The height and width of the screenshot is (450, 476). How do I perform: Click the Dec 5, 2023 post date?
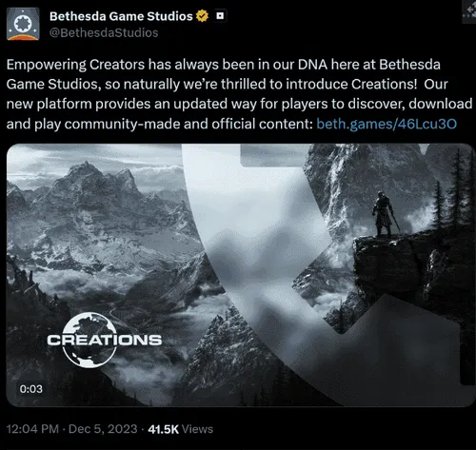(103, 429)
